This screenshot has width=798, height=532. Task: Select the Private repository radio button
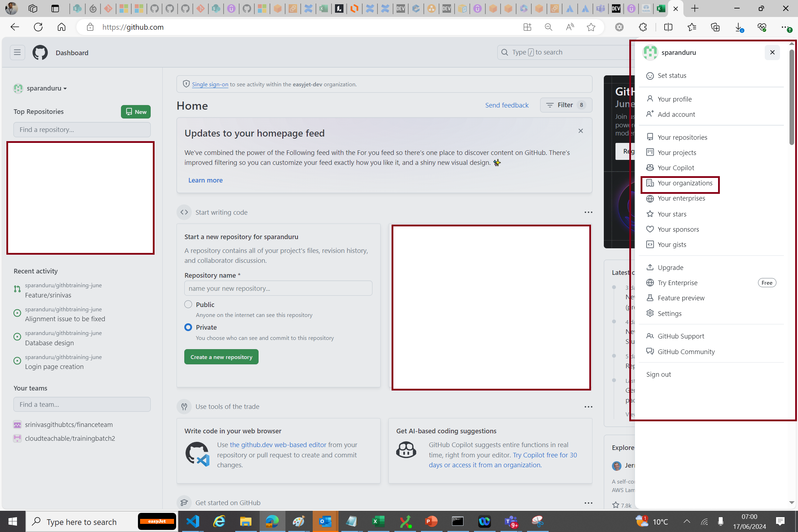pos(188,327)
